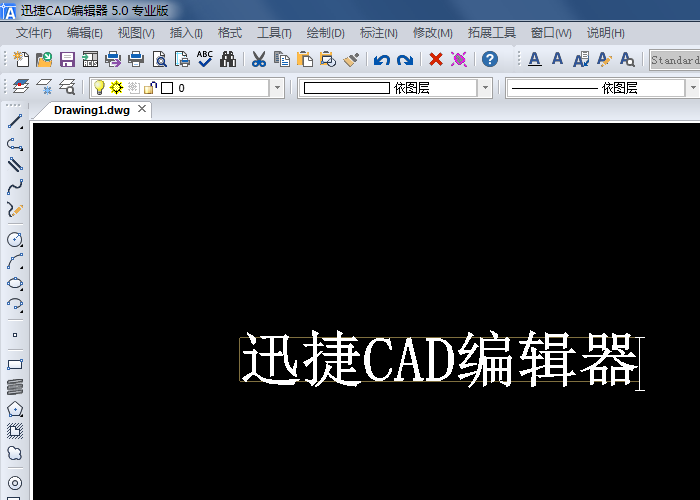The width and height of the screenshot is (700, 500).
Task: Click the New drawing icon
Action: (21, 59)
